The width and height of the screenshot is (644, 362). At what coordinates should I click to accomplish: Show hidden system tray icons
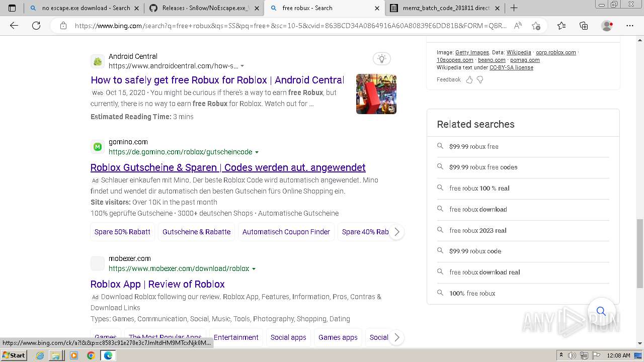(561, 355)
